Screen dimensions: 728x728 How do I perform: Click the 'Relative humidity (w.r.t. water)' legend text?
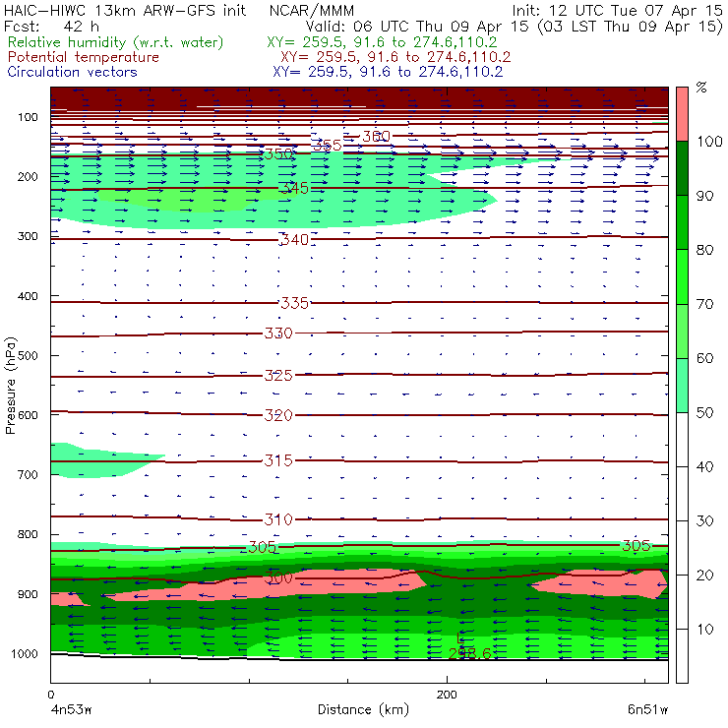[116, 42]
